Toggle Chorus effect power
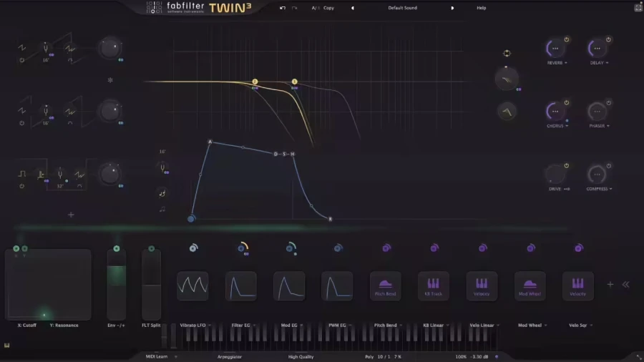 (x=567, y=102)
